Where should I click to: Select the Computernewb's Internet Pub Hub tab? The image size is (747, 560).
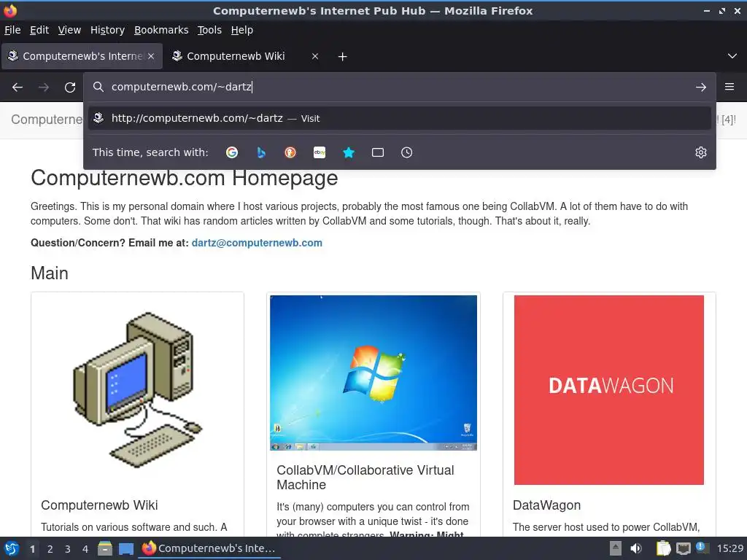coord(82,56)
